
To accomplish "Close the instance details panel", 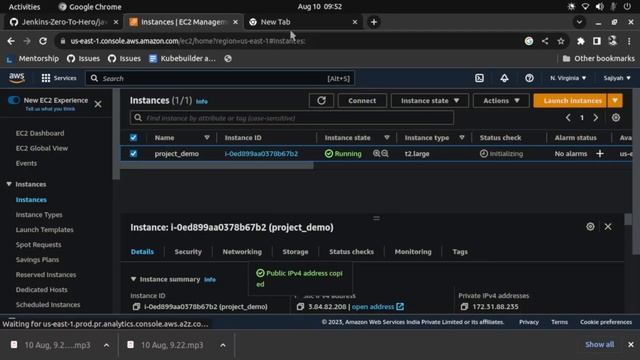I will click(608, 227).
